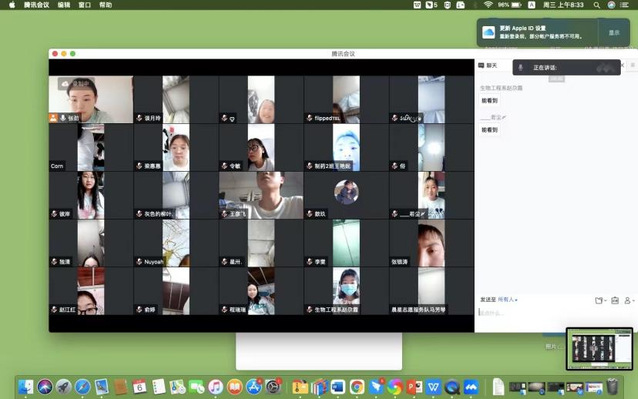Screen dimensions: 638x399
Task: Select the 王康飞 video tile
Action: [261, 195]
